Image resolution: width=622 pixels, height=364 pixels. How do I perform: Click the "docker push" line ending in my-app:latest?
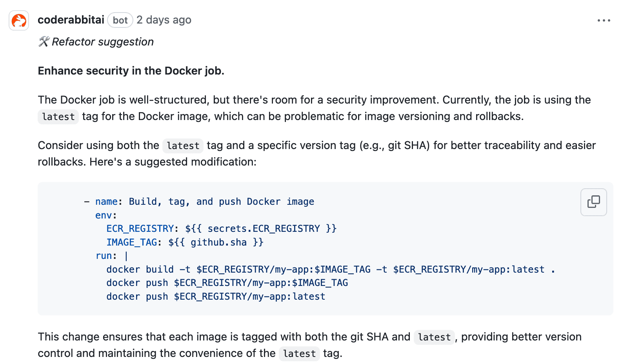216,297
